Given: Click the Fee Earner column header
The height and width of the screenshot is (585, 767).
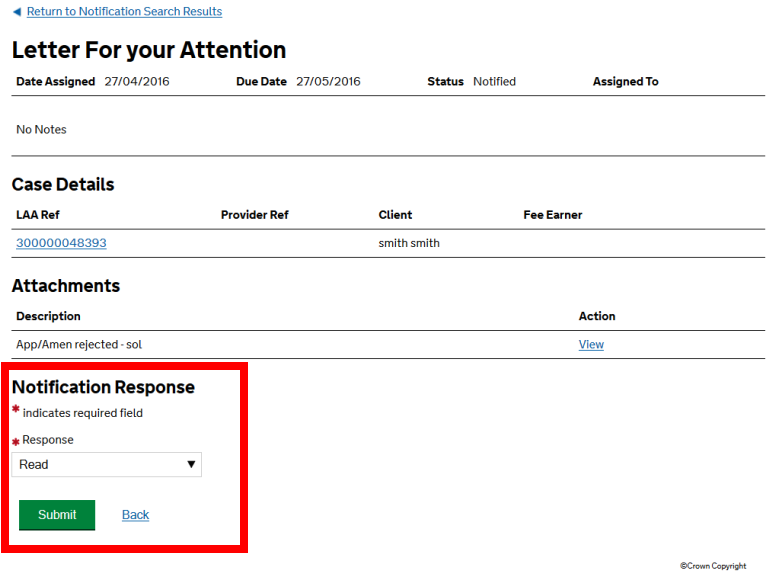Looking at the screenshot, I should coord(552,215).
